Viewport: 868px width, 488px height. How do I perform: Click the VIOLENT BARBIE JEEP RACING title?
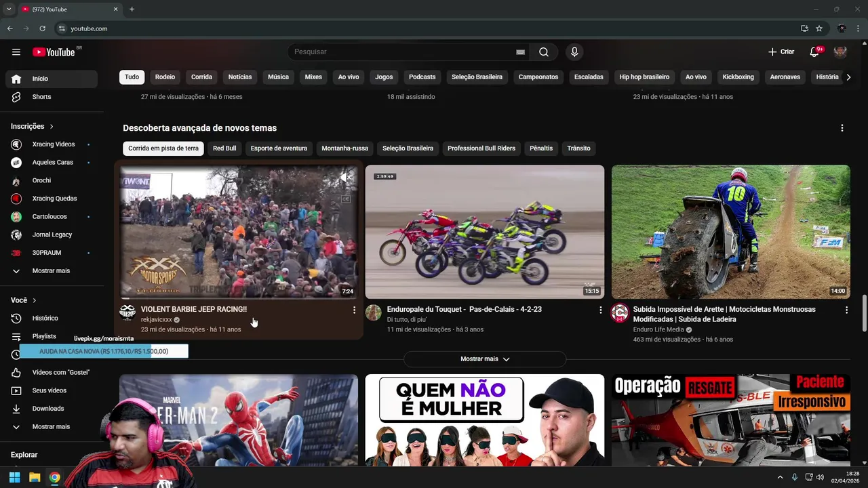[x=194, y=309]
